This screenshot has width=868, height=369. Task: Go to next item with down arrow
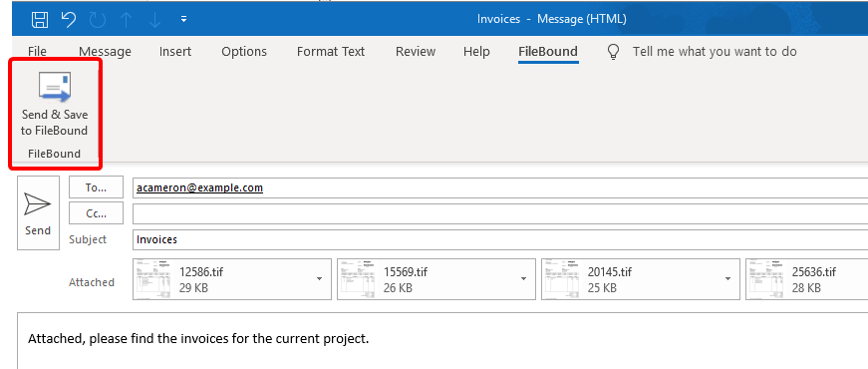[155, 20]
